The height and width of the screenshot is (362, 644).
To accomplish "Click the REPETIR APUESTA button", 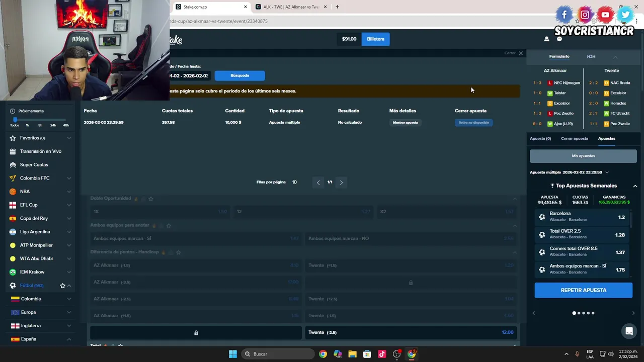I will (584, 290).
